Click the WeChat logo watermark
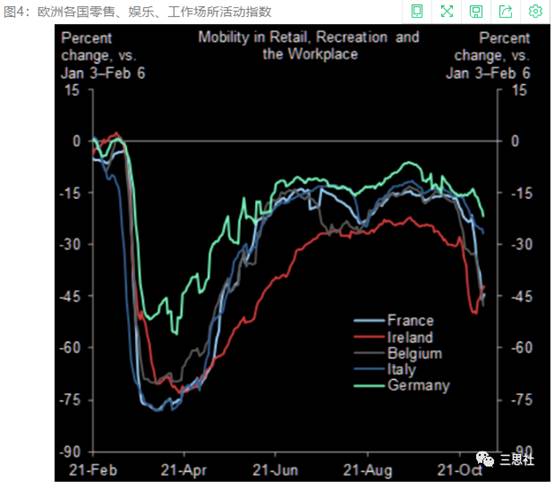554x488 pixels. pos(485,459)
